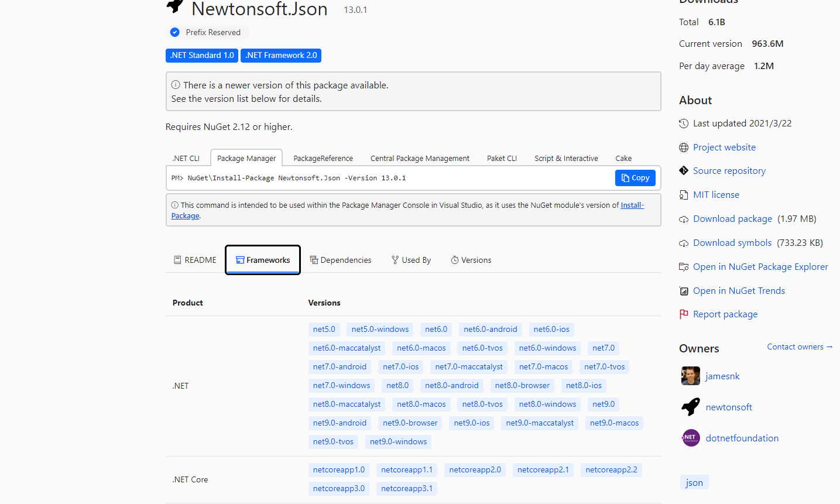Open dotnetfoundation owner profile link

point(742,438)
